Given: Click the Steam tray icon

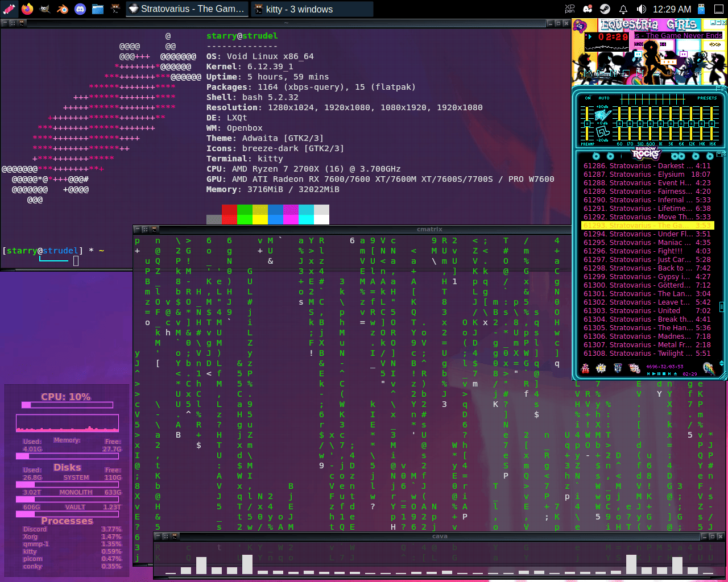Looking at the screenshot, I should click(605, 9).
